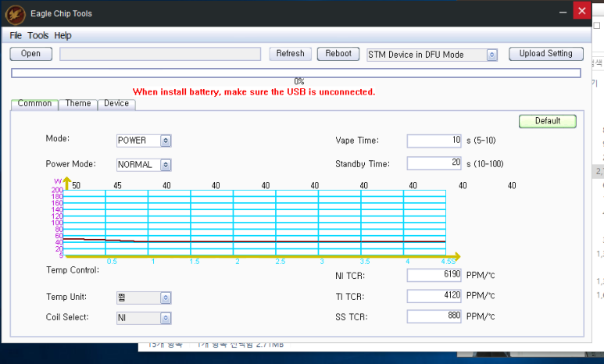Close the Eagle Chip Tools window
Viewport: 604px width, 364px height.
(x=581, y=11)
